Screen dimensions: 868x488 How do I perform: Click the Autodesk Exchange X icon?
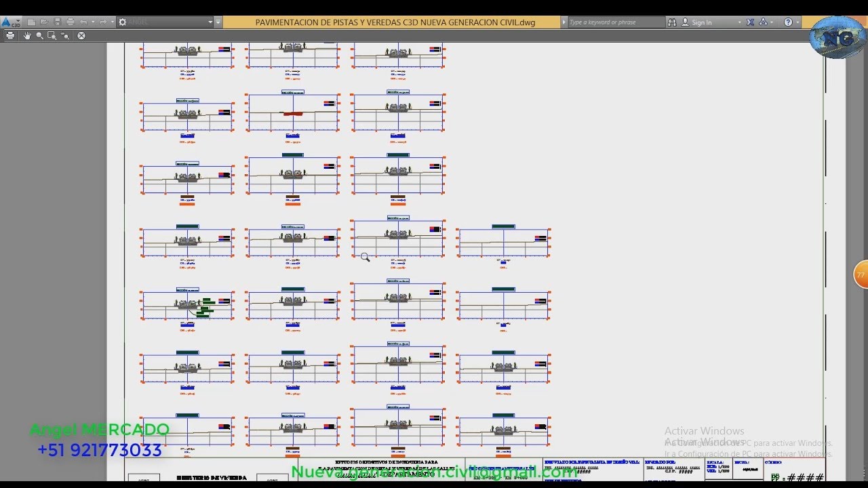pos(750,22)
